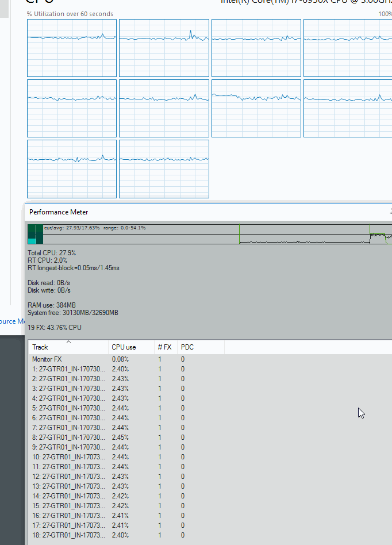Click the Disk write: 0B/s line
392x545 pixels.
click(49, 290)
